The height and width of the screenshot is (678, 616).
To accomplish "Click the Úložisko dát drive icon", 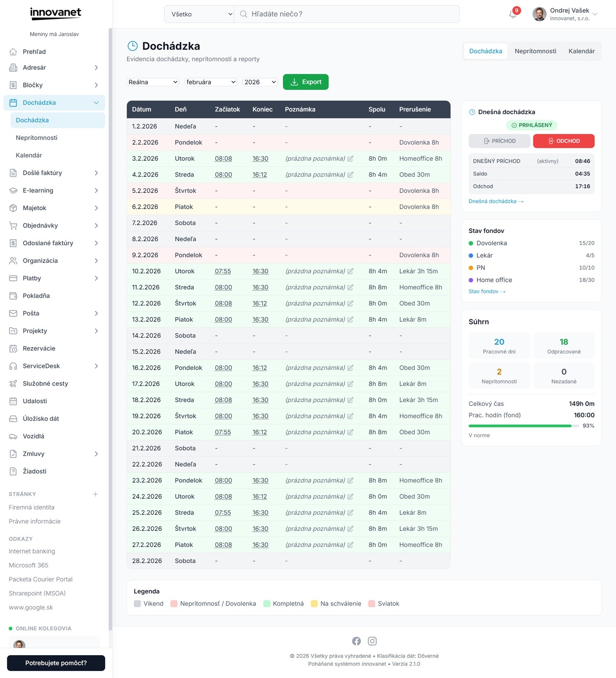I will [13, 419].
